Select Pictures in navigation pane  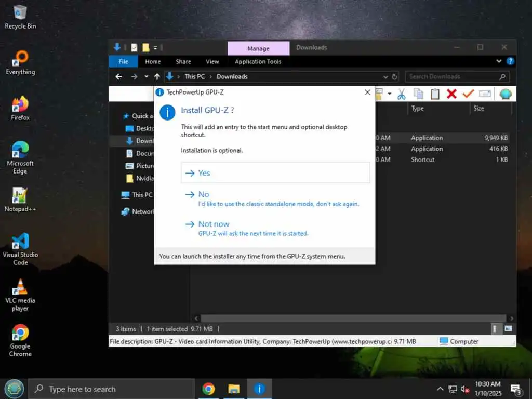coord(139,166)
